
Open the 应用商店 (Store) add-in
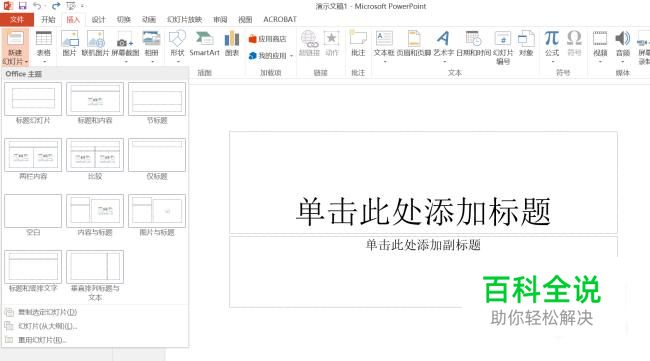(268, 39)
